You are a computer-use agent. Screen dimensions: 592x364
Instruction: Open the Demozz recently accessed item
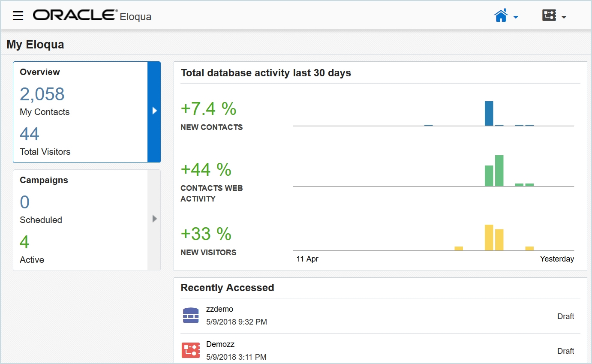point(220,344)
